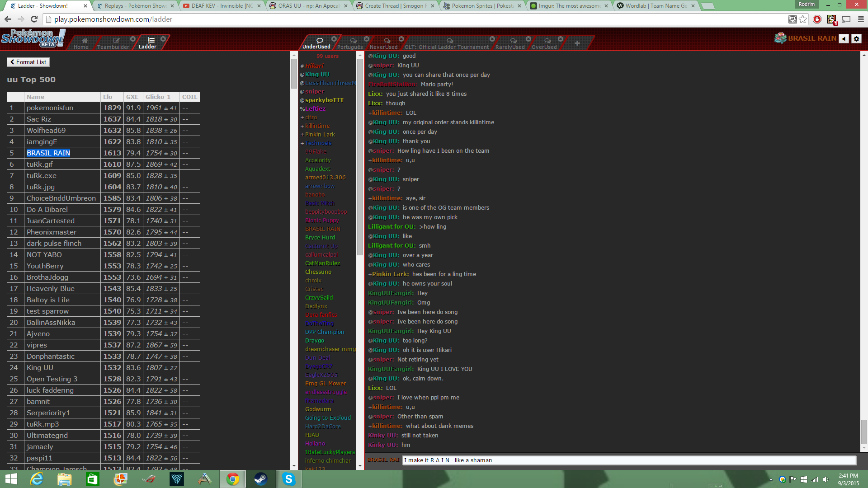Open user Hikari in the user list

(x=314, y=66)
